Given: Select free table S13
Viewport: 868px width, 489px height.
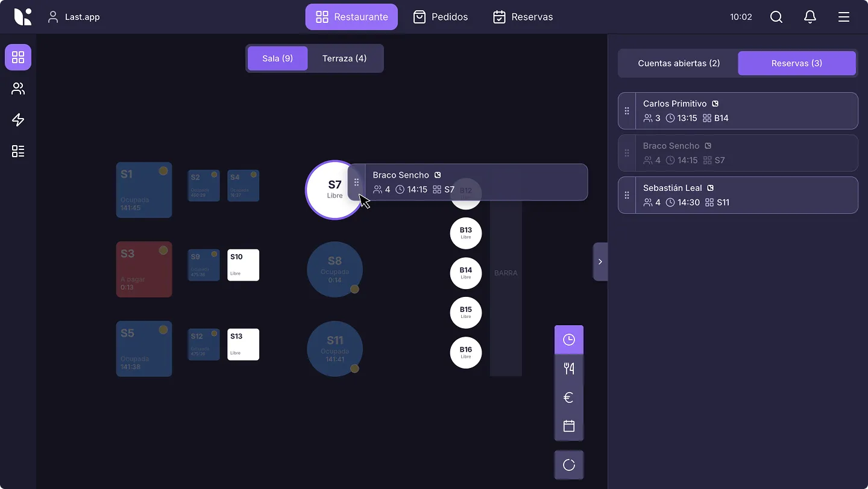Looking at the screenshot, I should (x=244, y=344).
